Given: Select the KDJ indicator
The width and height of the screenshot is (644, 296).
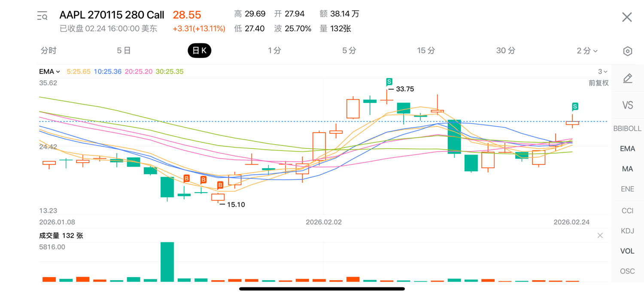Looking at the screenshot, I should 627,231.
